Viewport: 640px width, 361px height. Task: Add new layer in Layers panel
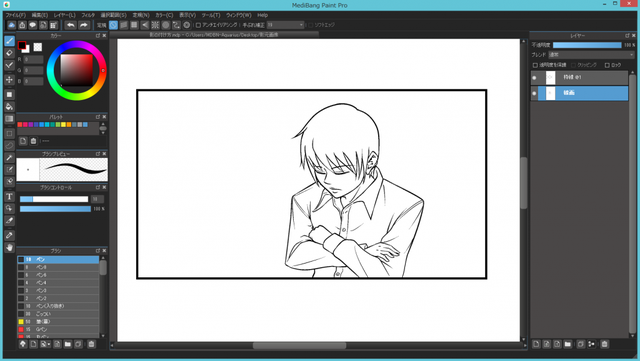pyautogui.click(x=536, y=345)
